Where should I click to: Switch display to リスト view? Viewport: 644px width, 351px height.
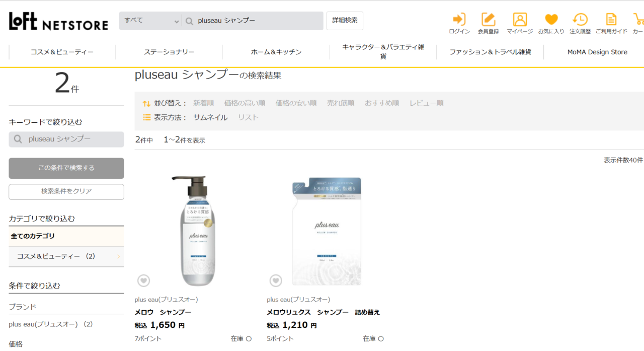coord(248,117)
